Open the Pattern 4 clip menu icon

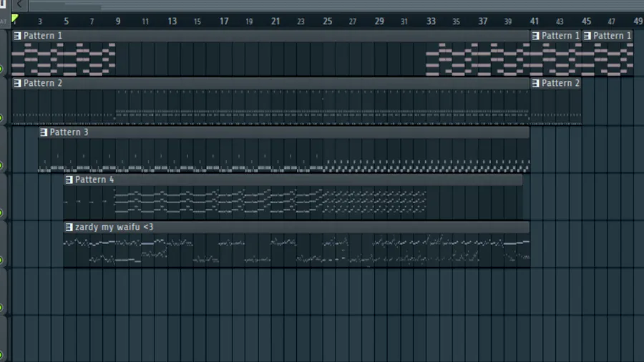coord(69,180)
